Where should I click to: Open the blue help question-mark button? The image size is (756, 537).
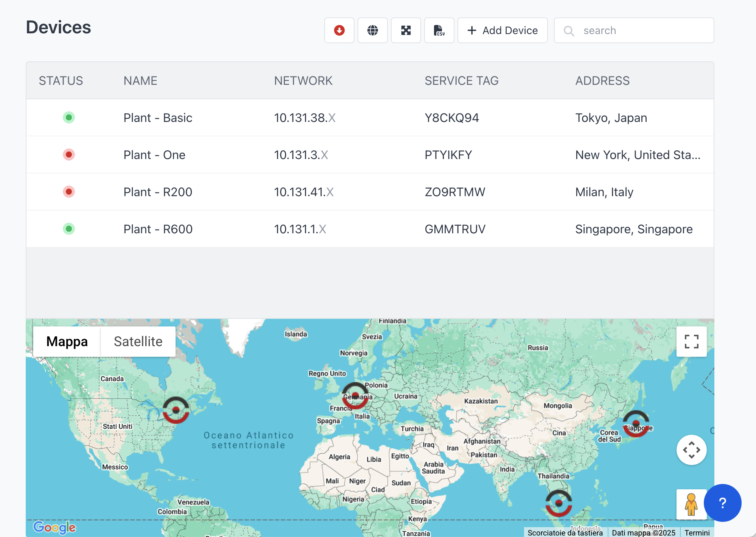click(722, 503)
